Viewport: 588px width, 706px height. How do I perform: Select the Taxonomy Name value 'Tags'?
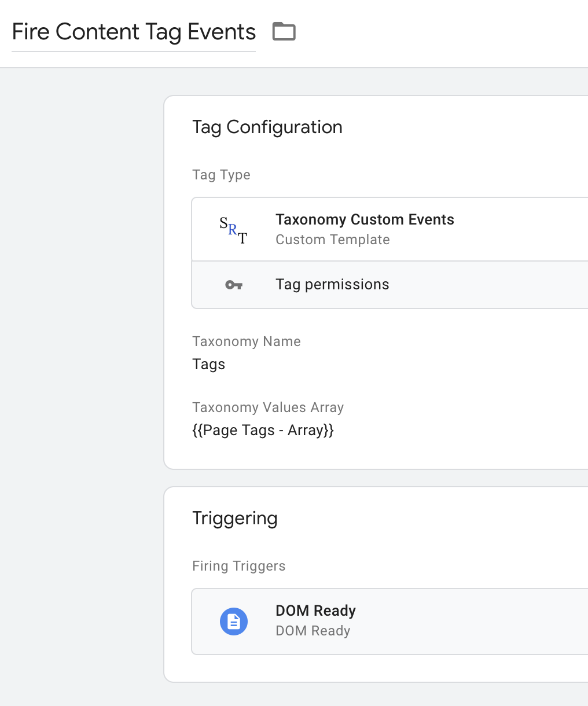pos(208,364)
